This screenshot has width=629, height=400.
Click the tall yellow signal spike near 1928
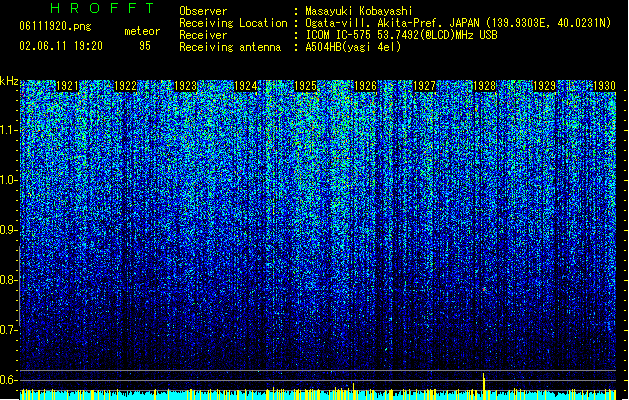pyautogui.click(x=484, y=386)
